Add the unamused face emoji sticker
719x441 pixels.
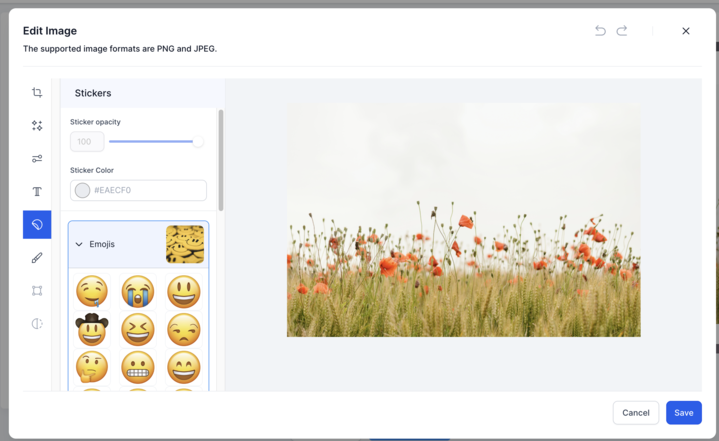[x=183, y=329]
